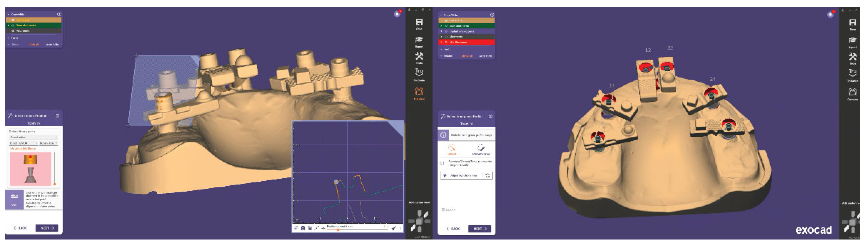Select the Correct/Draw tool
868x245 pixels.
[x=481, y=149]
